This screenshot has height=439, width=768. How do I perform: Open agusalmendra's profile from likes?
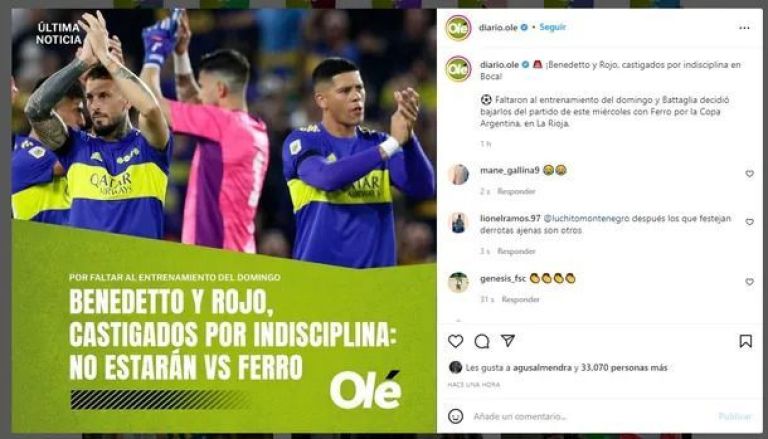coord(542,367)
